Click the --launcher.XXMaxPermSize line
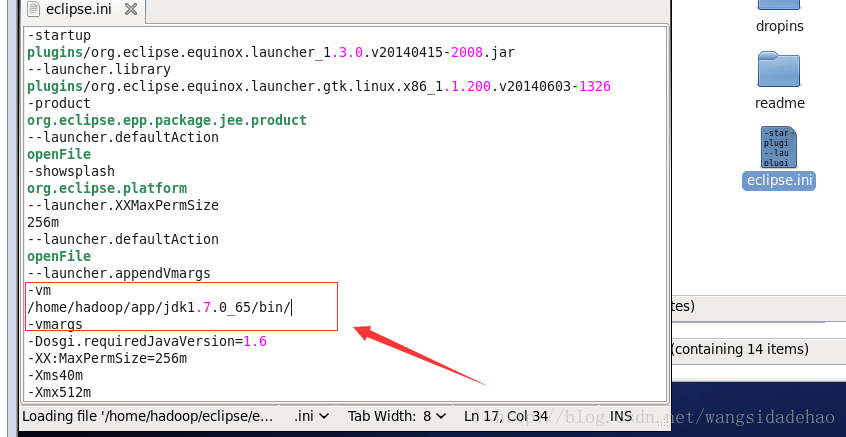This screenshot has height=437, width=846. (123, 206)
